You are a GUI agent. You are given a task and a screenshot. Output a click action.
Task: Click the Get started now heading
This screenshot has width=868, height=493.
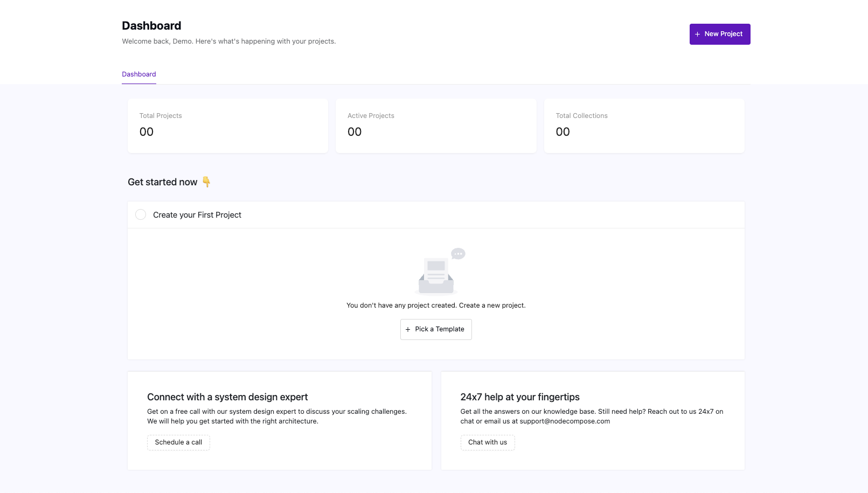(163, 182)
